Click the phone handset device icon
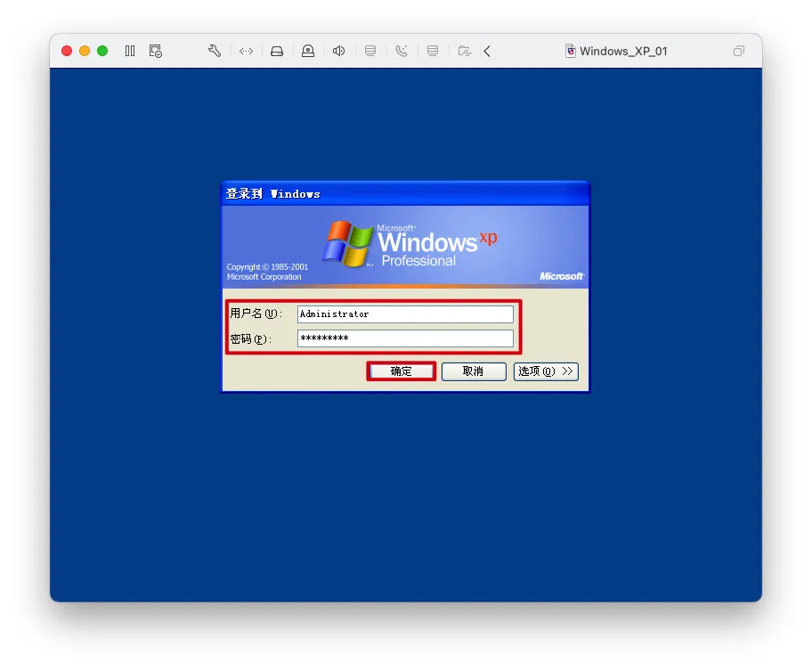 402,51
